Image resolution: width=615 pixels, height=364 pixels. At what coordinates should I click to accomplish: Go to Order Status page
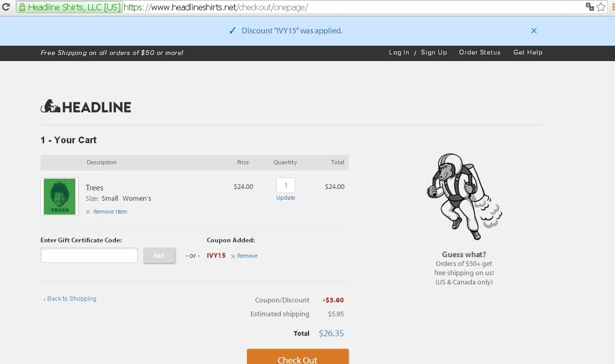pyautogui.click(x=479, y=52)
